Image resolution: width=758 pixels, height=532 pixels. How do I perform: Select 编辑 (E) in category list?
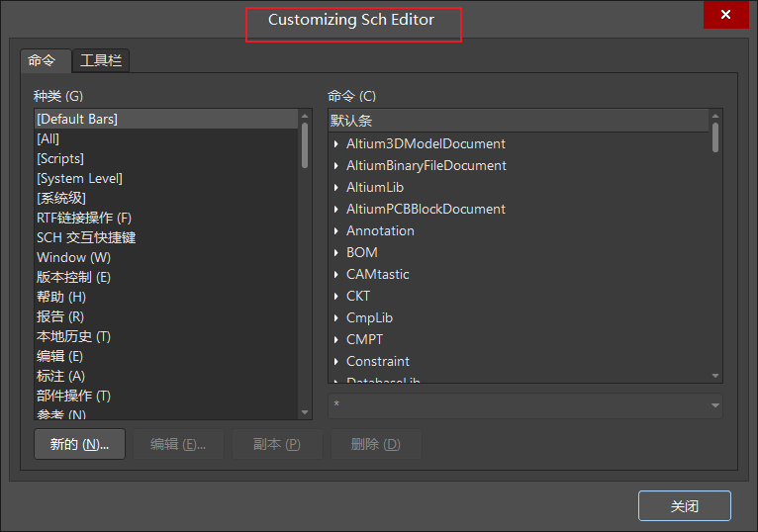tap(167, 357)
